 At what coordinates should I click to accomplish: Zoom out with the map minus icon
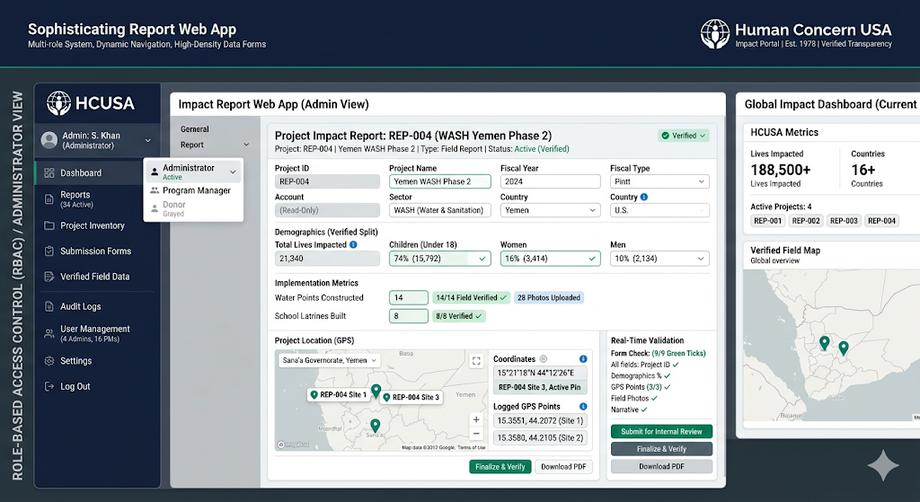476,434
